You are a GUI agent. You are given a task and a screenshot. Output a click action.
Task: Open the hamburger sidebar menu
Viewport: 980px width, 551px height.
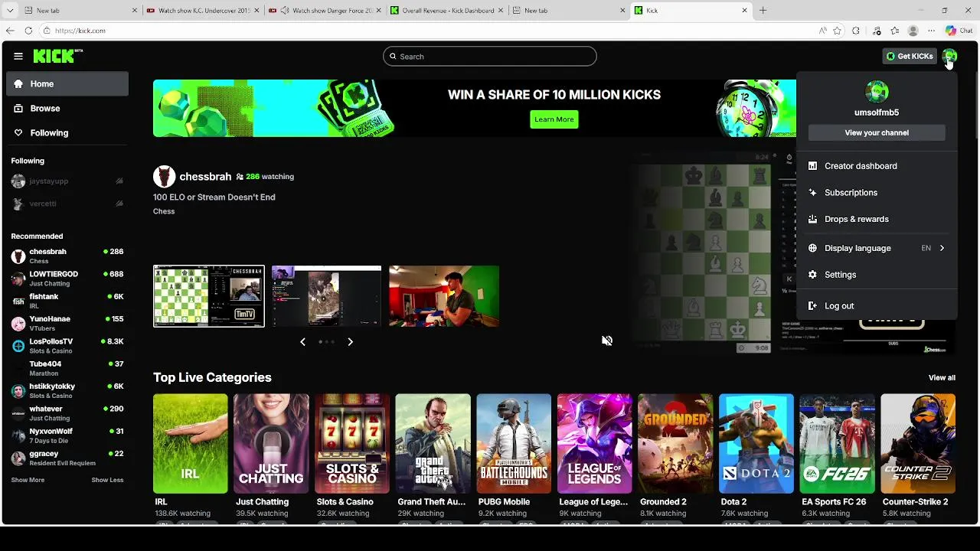tap(18, 56)
